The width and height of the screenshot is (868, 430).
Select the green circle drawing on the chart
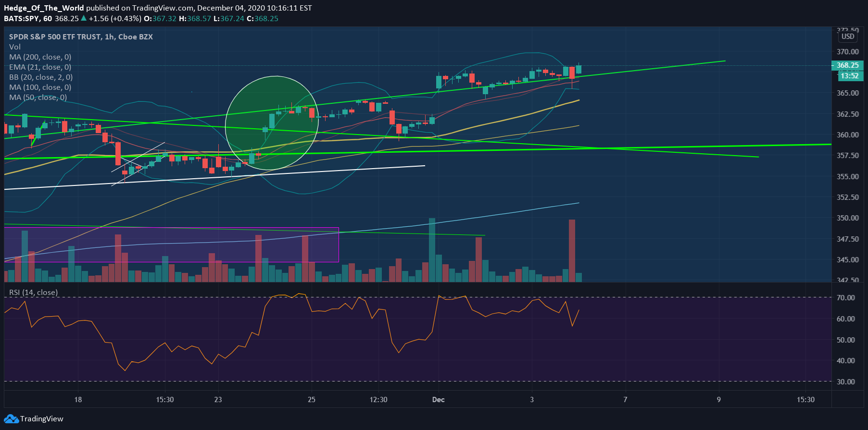click(x=272, y=123)
